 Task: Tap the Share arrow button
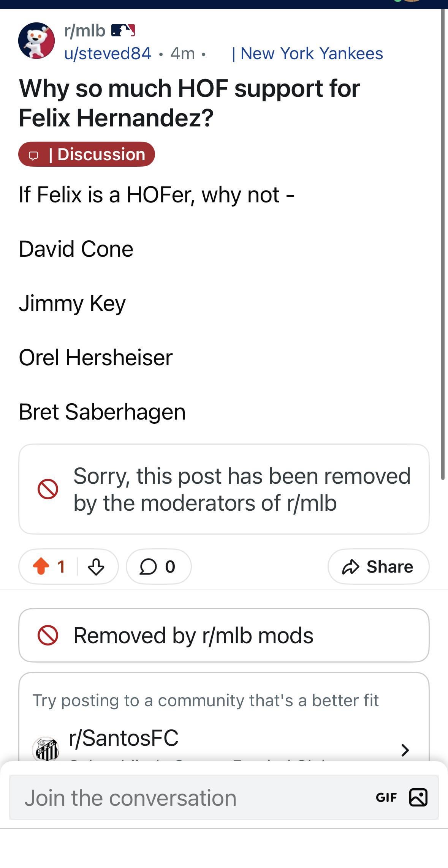[x=378, y=567]
